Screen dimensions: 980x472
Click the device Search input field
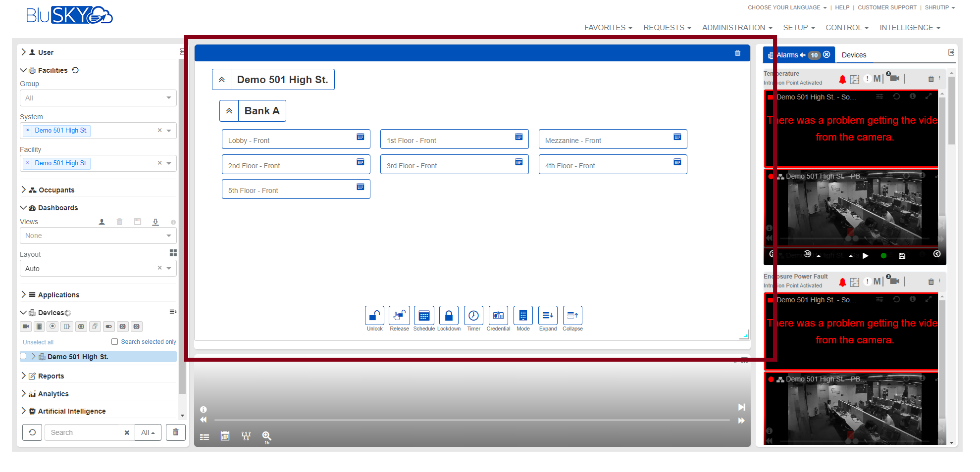tap(84, 432)
